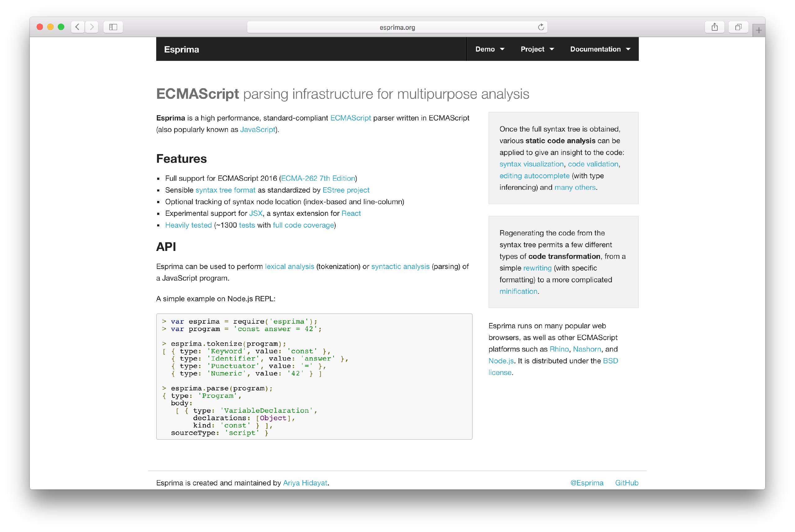Open the syntax visualization link
Image resolution: width=795 pixels, height=532 pixels.
point(531,164)
